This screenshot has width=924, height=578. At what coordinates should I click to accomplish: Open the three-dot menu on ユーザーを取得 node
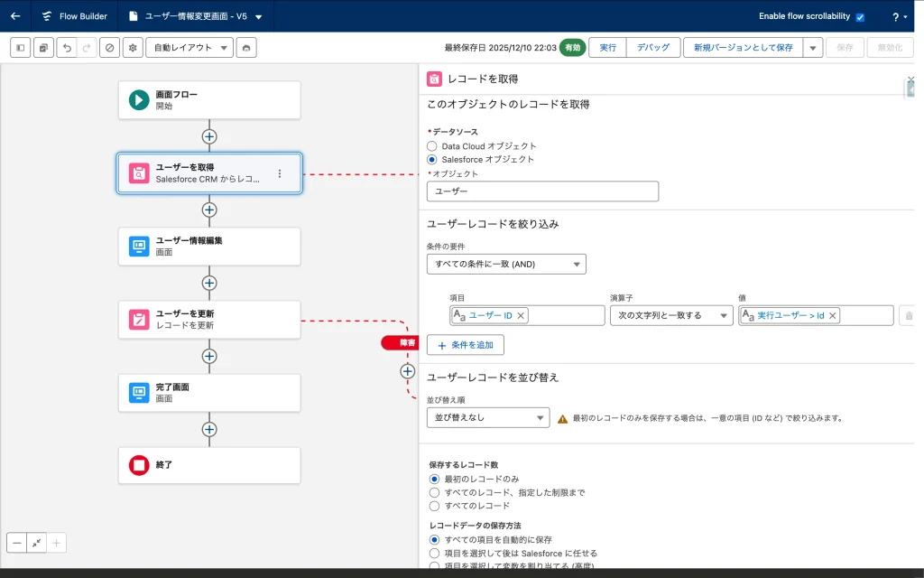point(280,173)
